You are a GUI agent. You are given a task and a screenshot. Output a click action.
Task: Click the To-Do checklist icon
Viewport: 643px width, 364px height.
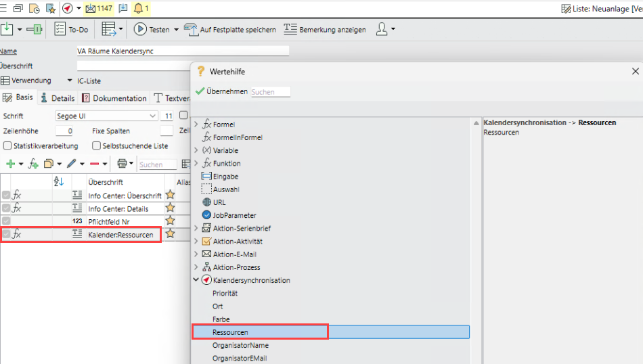60,29
